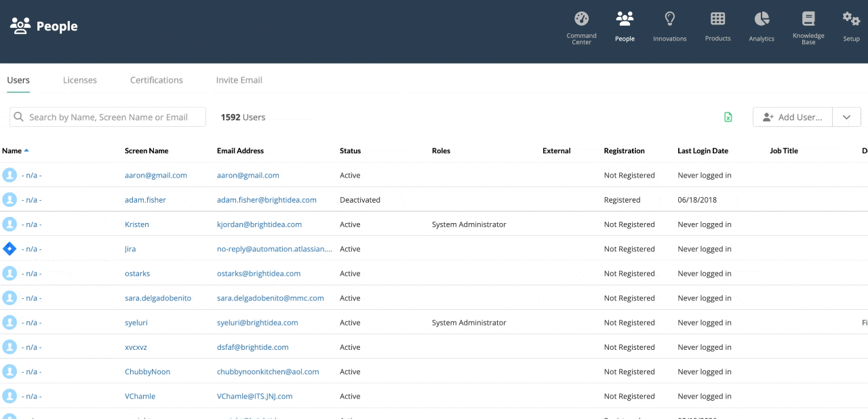Sort by the Last Login Date column
Viewport: 868px width, 419px height.
tap(703, 151)
